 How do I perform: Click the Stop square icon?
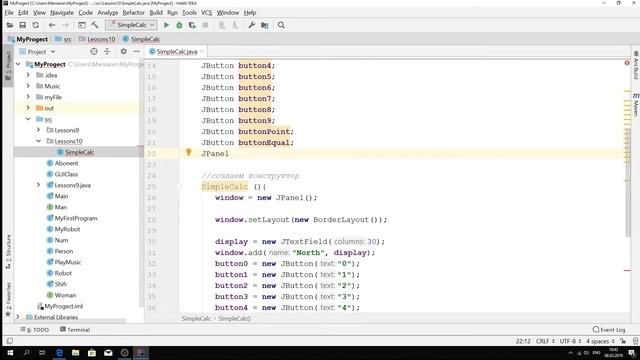205,25
